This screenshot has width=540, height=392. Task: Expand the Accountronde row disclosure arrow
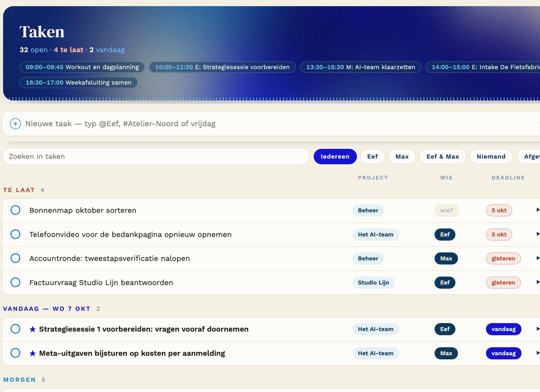[x=538, y=258]
